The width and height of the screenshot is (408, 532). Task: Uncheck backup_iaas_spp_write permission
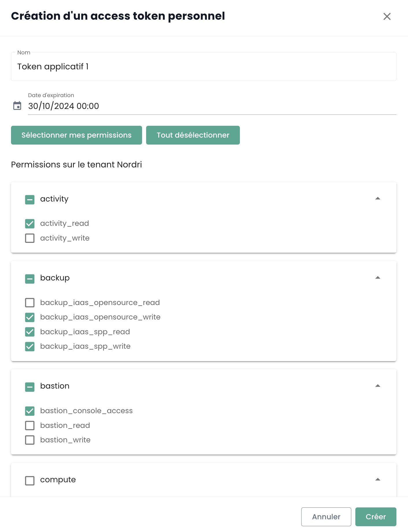pos(30,346)
